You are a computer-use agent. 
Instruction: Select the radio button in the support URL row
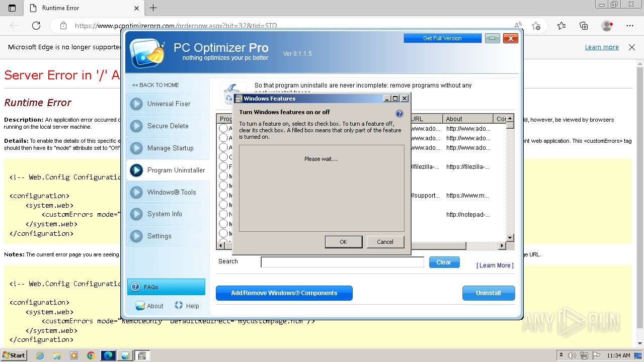click(223, 195)
